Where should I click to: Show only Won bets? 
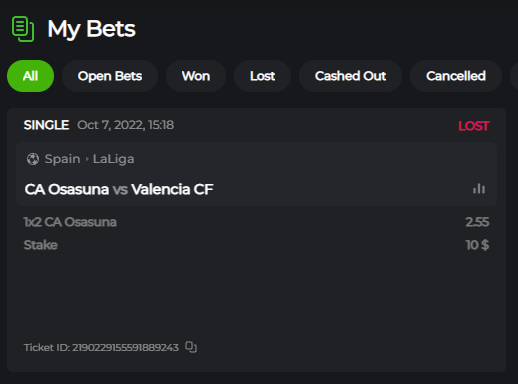196,76
